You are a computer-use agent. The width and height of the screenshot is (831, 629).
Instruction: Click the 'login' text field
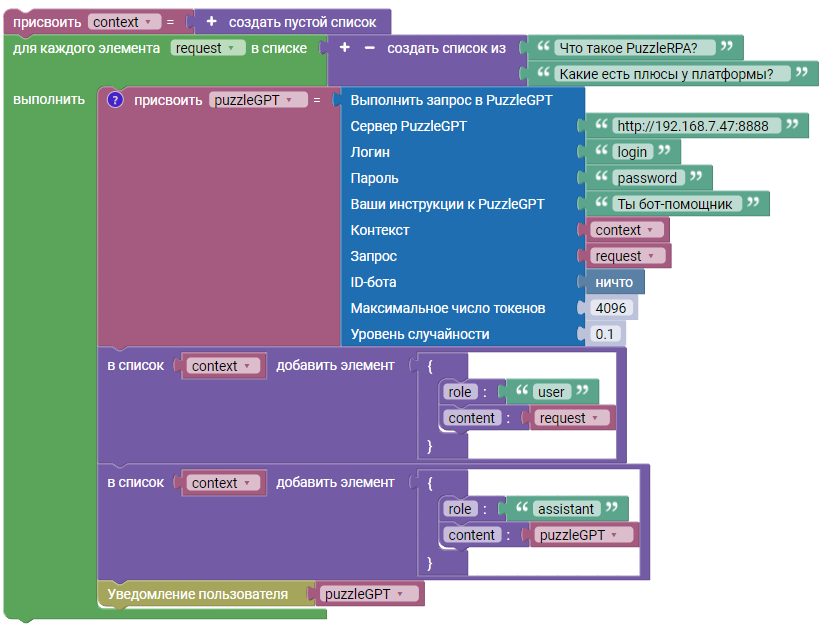coord(632,152)
